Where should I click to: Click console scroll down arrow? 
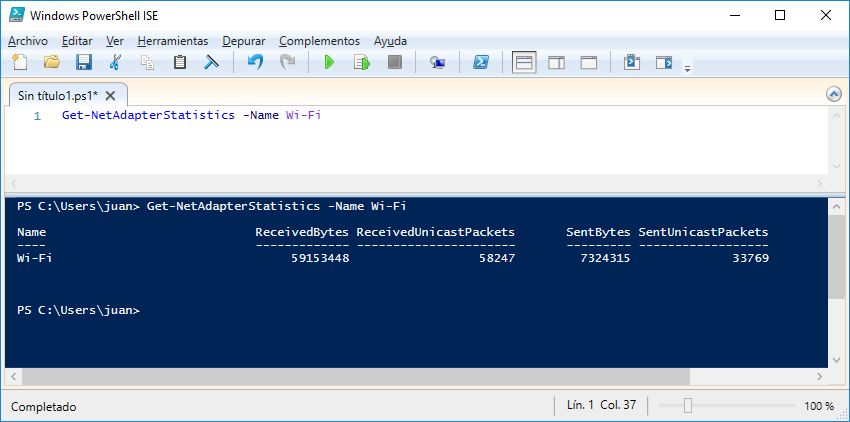(836, 360)
